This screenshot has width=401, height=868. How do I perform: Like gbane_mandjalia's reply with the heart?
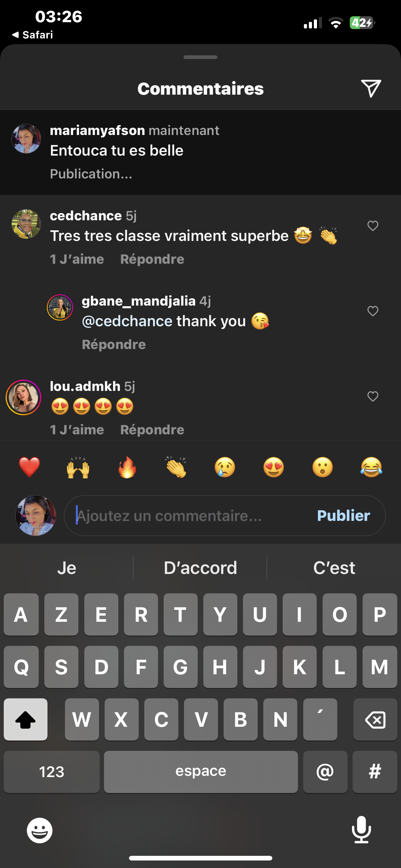pos(373,311)
